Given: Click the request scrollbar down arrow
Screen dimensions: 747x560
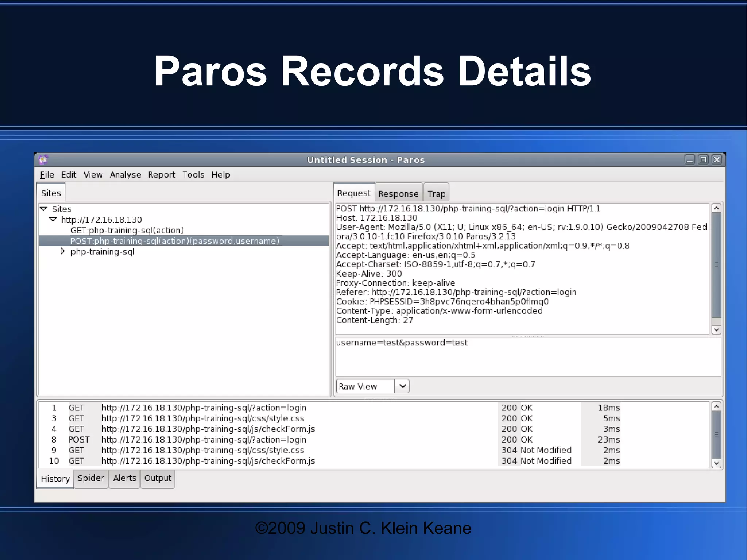Looking at the screenshot, I should (716, 330).
